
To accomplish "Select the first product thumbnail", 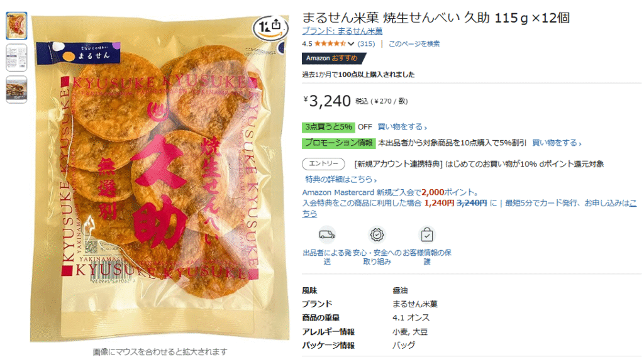I will tap(16, 26).
